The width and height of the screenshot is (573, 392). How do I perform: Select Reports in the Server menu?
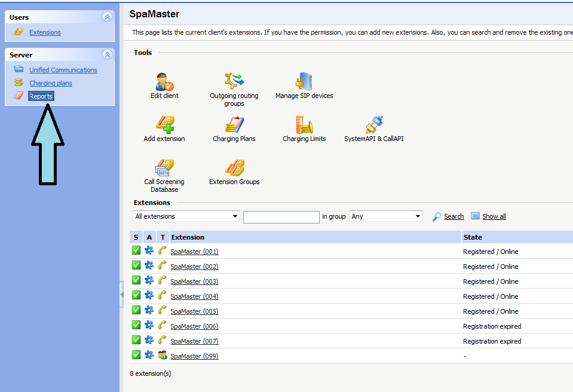[x=41, y=96]
